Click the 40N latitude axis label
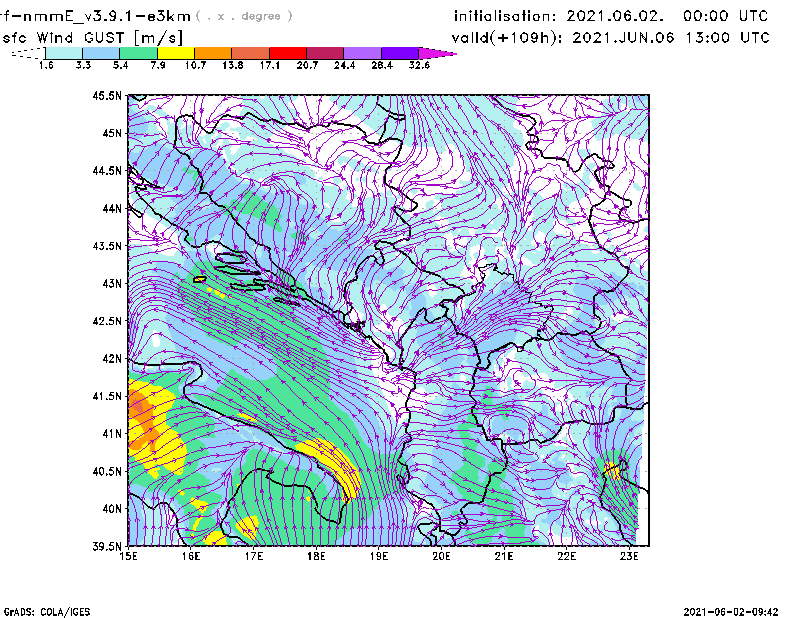This screenshot has width=800, height=618. 112,509
